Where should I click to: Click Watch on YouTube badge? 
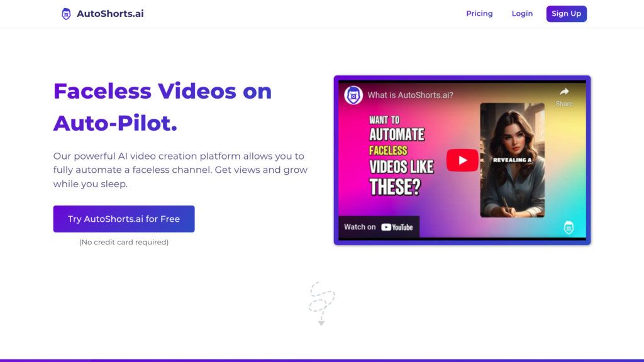tap(379, 227)
